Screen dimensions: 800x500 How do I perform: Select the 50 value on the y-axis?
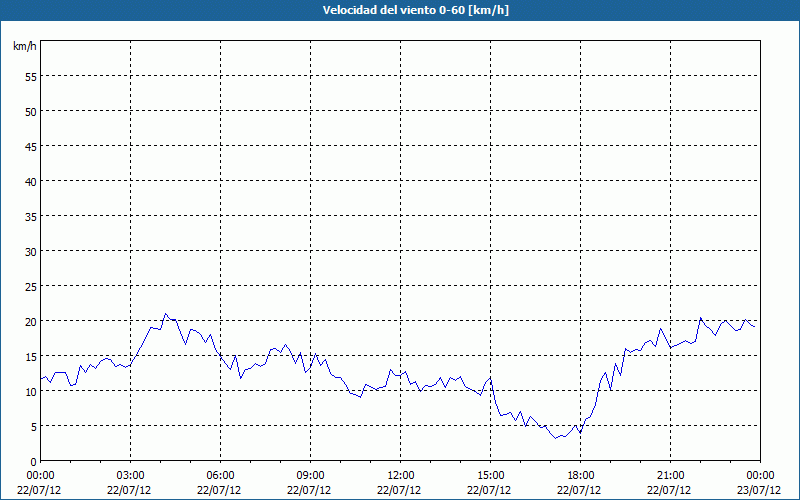(31, 112)
